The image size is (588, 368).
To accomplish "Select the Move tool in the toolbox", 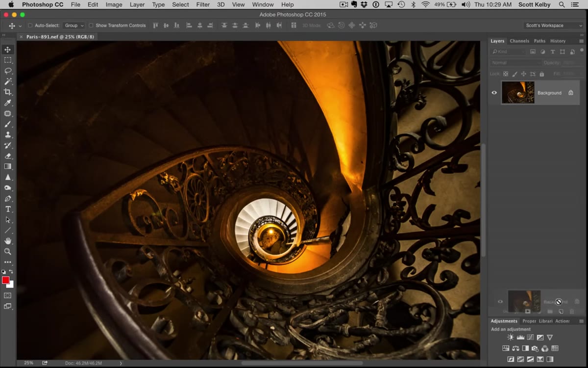I will [7, 50].
